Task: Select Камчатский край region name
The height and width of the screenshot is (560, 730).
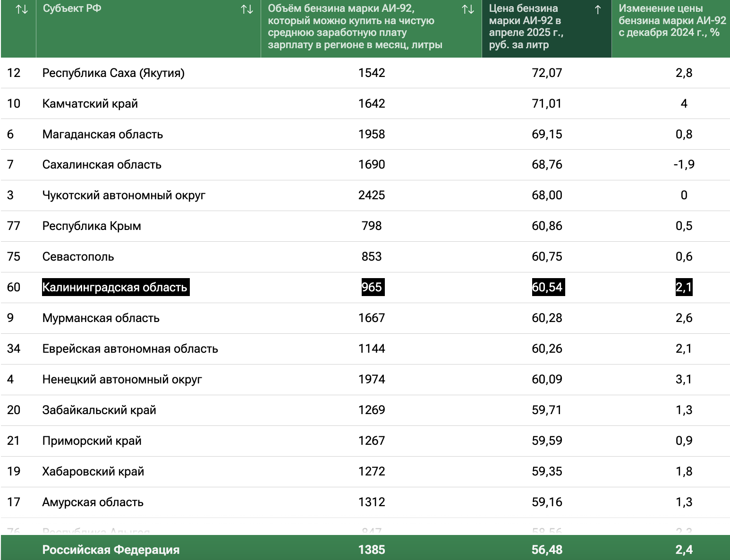Action: click(90, 104)
